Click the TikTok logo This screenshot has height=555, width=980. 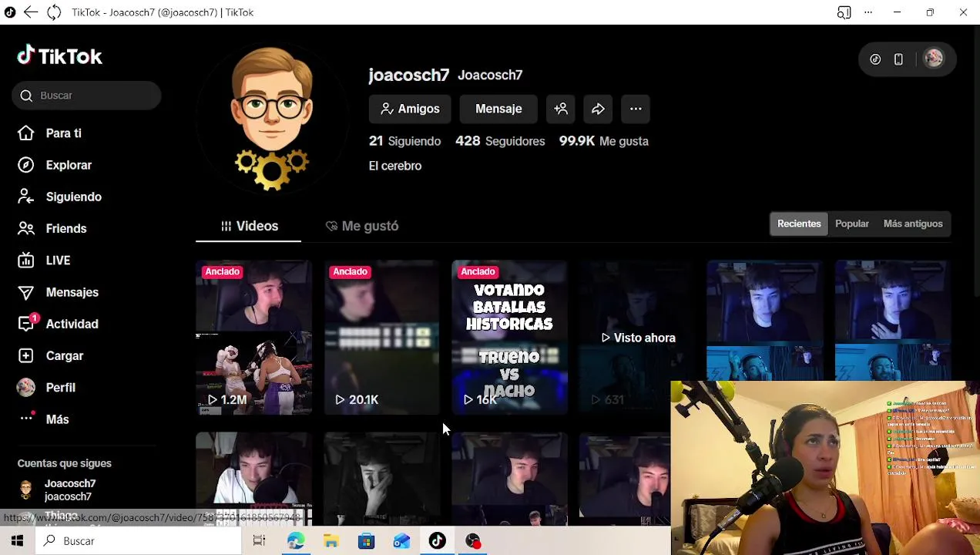[x=59, y=56]
